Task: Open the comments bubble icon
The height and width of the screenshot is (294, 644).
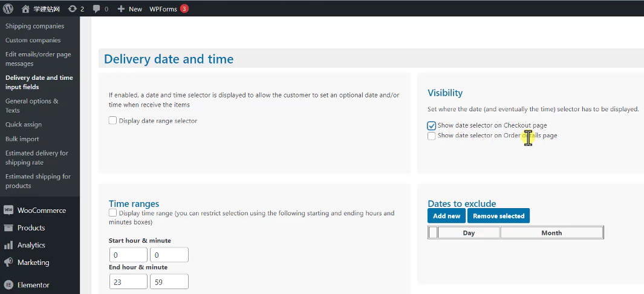Action: pyautogui.click(x=97, y=9)
